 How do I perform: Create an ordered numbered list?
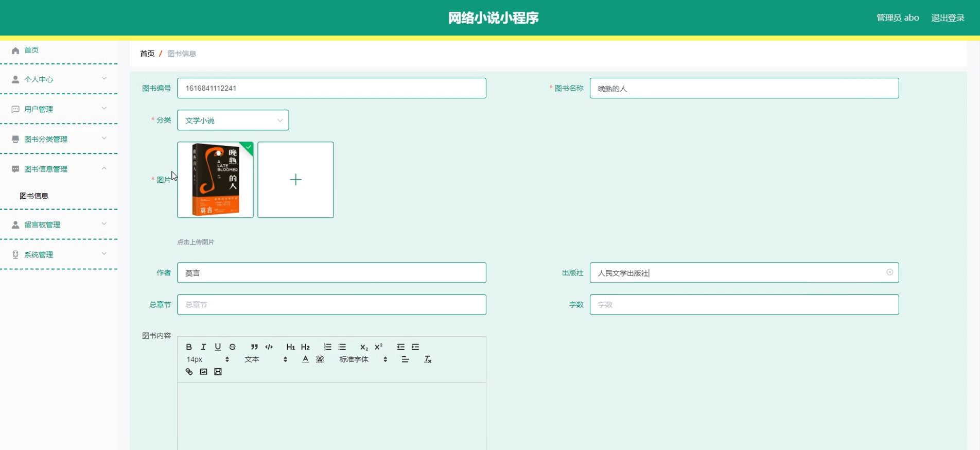pyautogui.click(x=327, y=347)
